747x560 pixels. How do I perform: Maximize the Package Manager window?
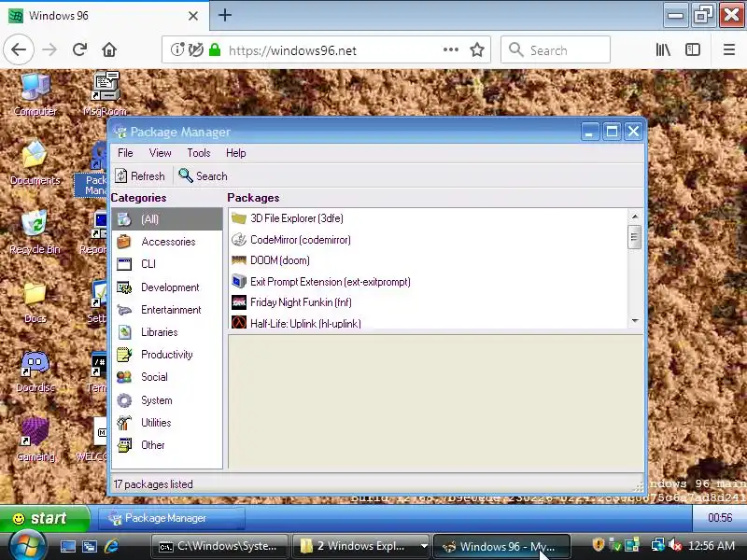(612, 132)
